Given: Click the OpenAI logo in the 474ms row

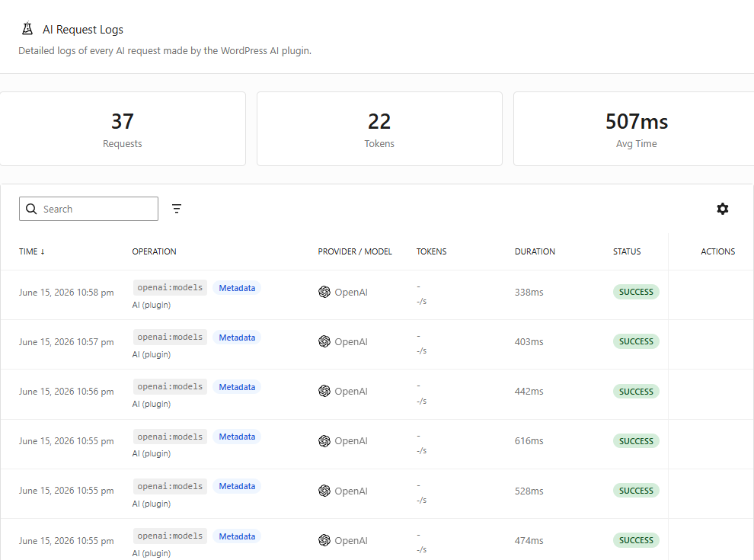Looking at the screenshot, I should [324, 540].
